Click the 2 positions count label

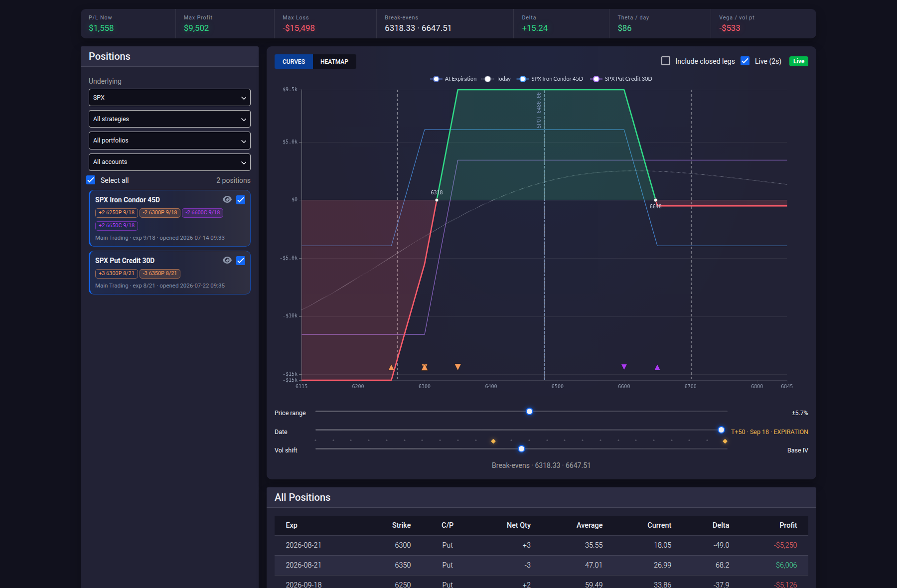coord(233,180)
